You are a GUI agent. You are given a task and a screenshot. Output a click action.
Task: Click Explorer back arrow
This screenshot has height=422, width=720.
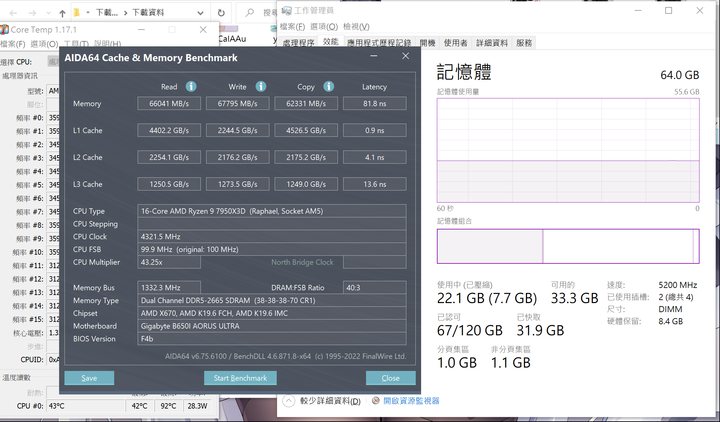coord(13,13)
